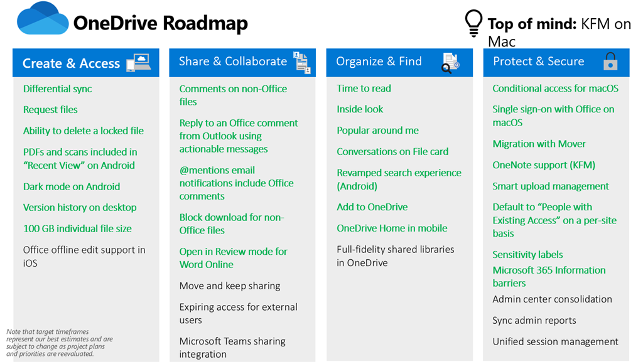The height and width of the screenshot is (364, 643).
Task: Select the Create & Access header
Action: [x=71, y=63]
